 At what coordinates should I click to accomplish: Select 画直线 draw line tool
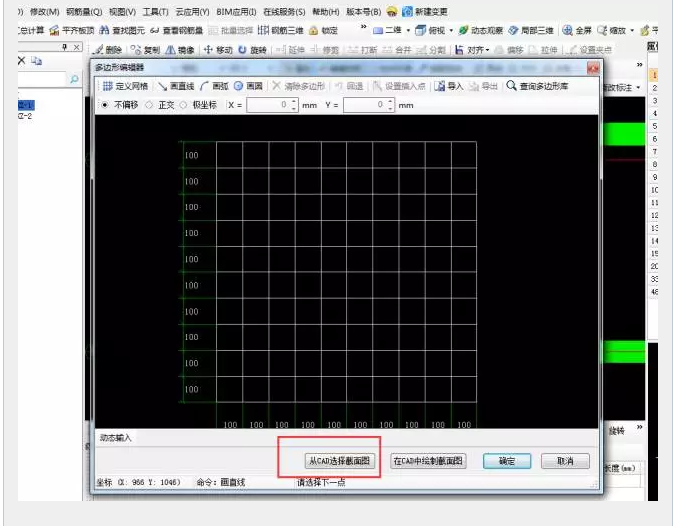176,86
